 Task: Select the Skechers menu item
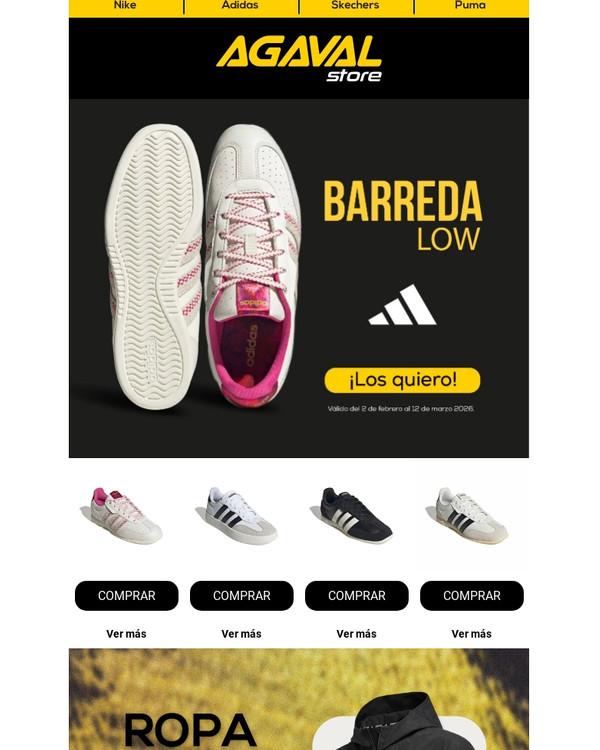click(x=355, y=5)
